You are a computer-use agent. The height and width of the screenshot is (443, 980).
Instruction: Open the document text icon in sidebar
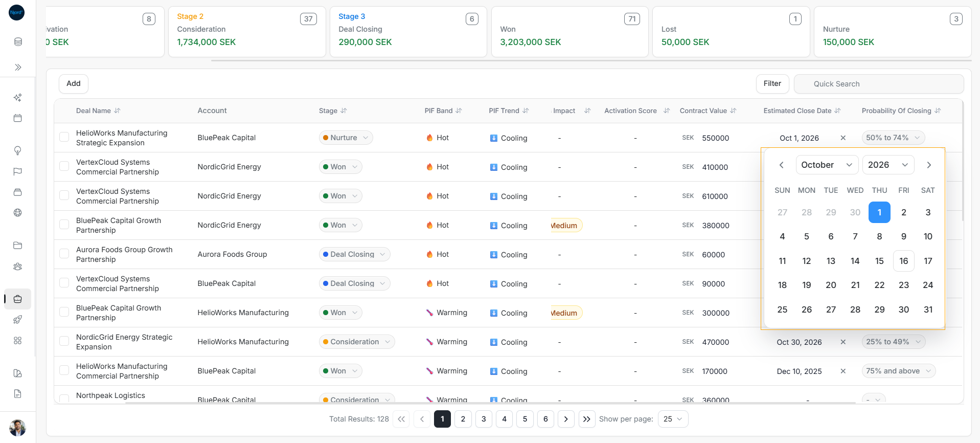(18, 394)
